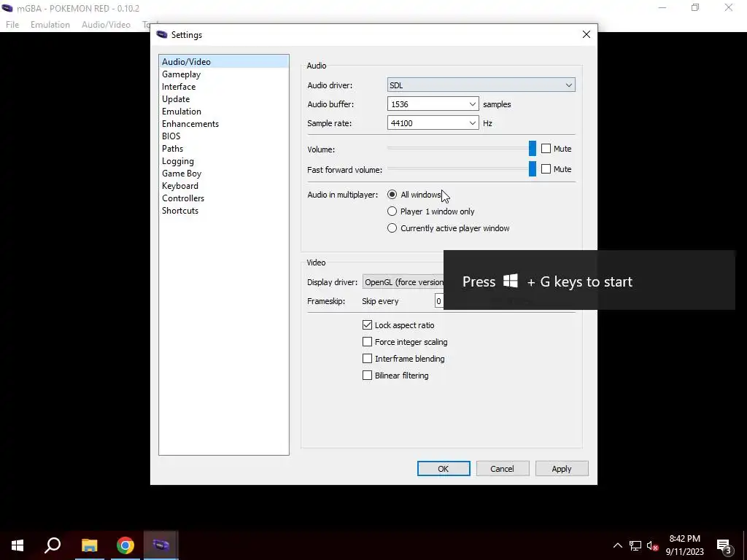Open the File menu in mGBA
Screen dimensions: 747x560
tap(12, 25)
